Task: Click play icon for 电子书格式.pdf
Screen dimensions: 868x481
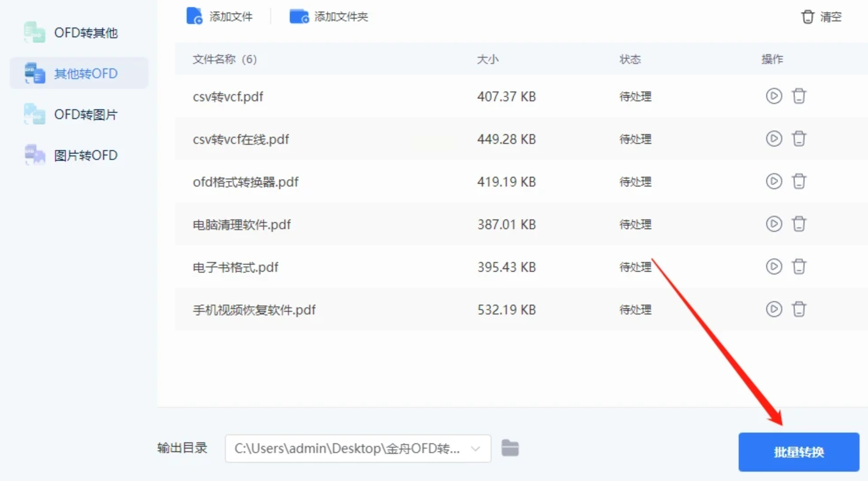Action: click(774, 266)
